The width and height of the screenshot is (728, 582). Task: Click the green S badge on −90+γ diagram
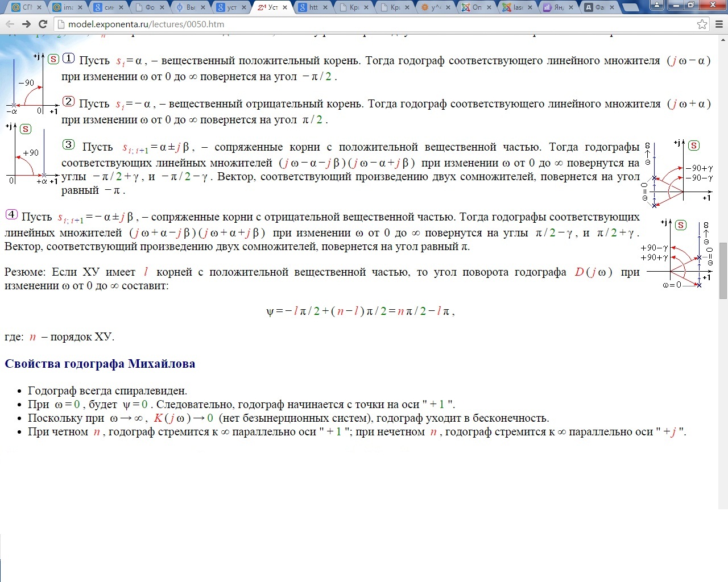694,145
